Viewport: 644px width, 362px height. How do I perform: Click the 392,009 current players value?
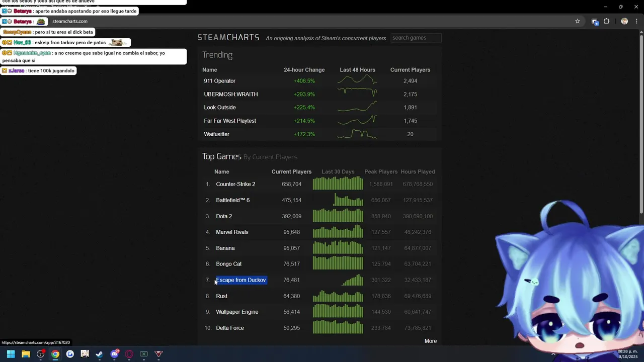292,216
